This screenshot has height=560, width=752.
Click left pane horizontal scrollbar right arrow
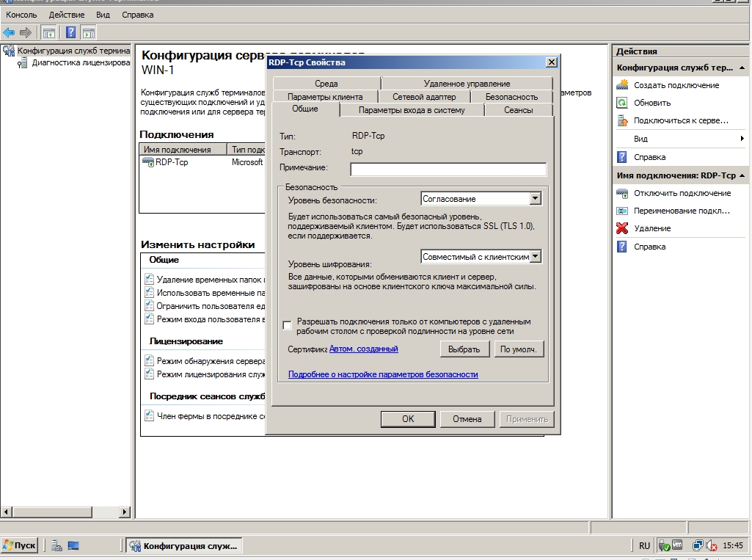pos(124,512)
